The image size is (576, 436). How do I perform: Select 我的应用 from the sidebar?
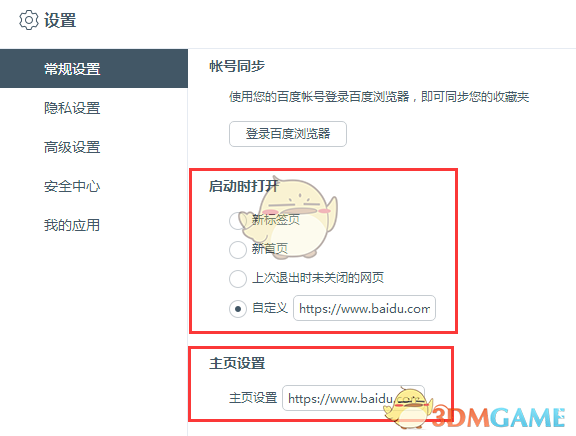72,225
